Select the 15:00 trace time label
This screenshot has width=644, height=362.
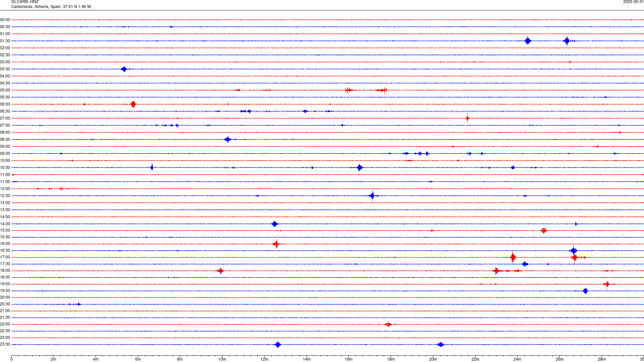coord(5,230)
